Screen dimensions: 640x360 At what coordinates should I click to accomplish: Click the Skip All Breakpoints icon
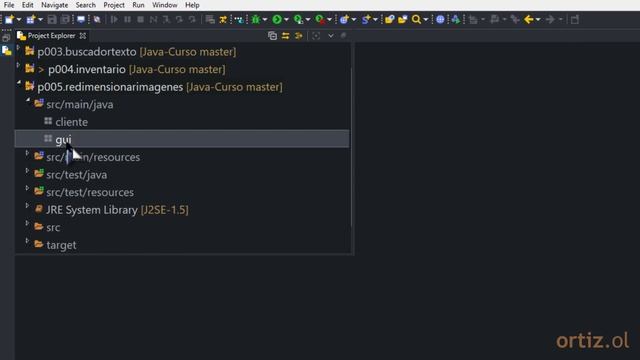pyautogui.click(x=97, y=19)
